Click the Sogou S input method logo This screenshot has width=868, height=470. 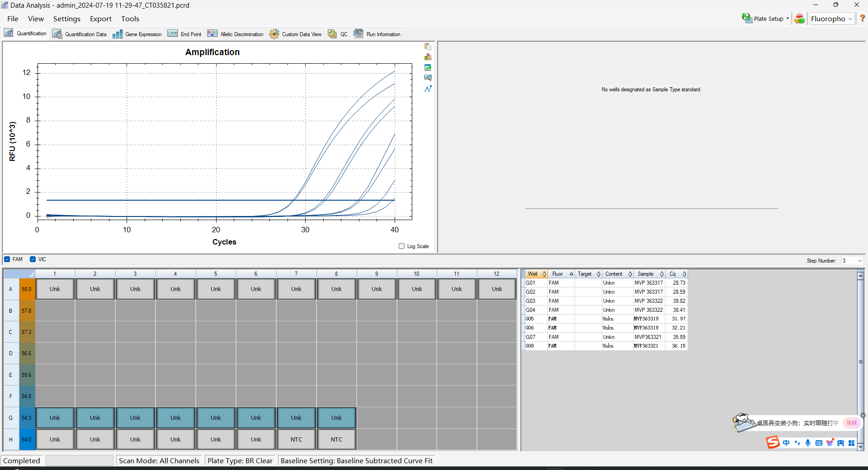pos(773,442)
